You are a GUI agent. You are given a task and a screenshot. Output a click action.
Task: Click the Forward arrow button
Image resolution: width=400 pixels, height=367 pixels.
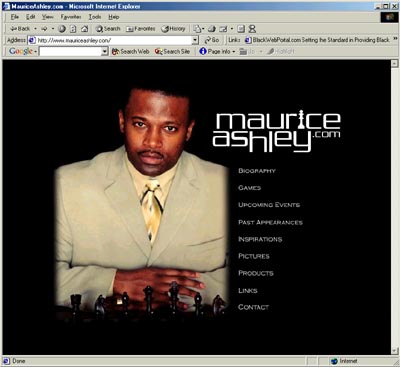pyautogui.click(x=44, y=29)
